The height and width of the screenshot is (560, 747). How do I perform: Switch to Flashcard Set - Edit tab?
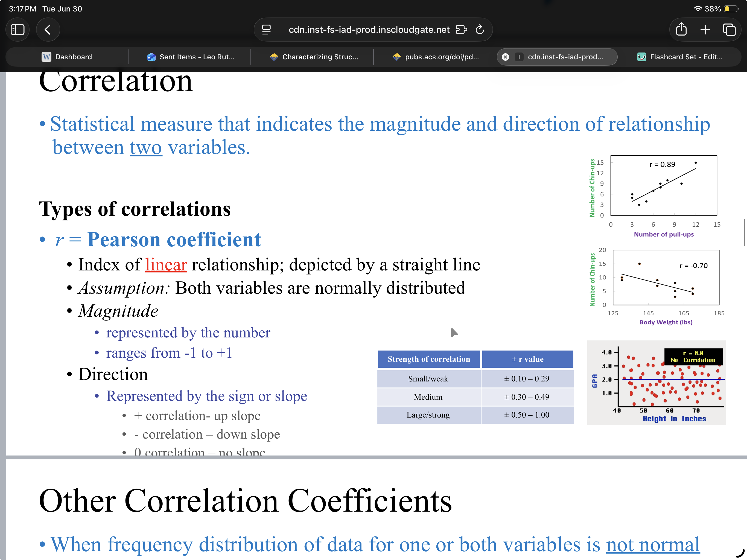tap(680, 57)
